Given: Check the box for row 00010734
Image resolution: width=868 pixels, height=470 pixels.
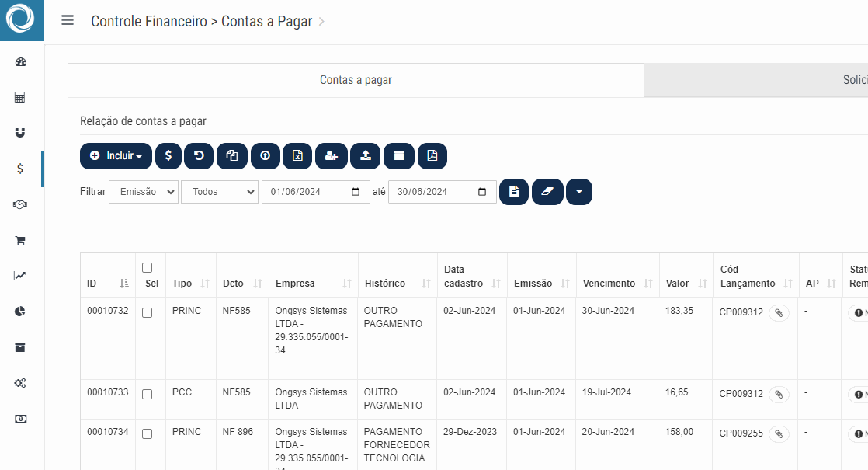Looking at the screenshot, I should point(147,434).
